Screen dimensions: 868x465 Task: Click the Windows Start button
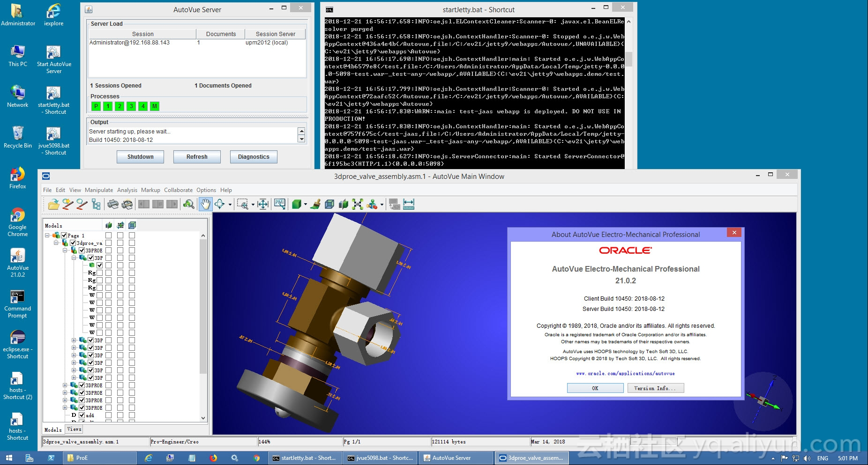point(9,458)
